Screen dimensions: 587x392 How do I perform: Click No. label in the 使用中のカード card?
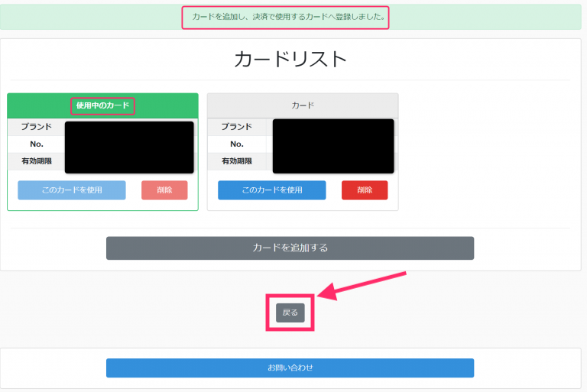point(37,144)
